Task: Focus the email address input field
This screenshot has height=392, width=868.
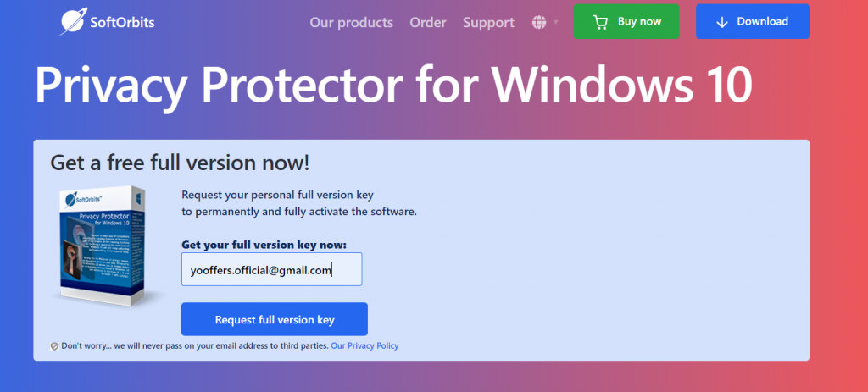Action: click(272, 269)
